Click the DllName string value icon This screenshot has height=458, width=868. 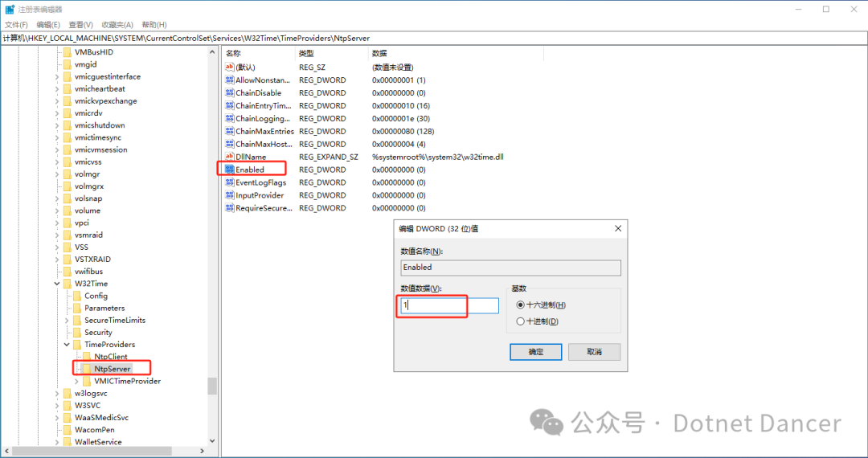(229, 157)
